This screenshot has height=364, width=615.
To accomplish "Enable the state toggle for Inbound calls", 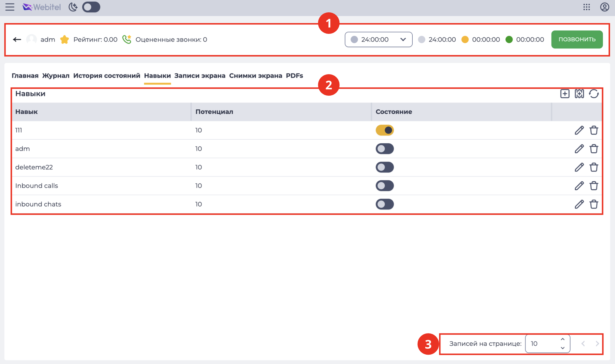I will 385,186.
